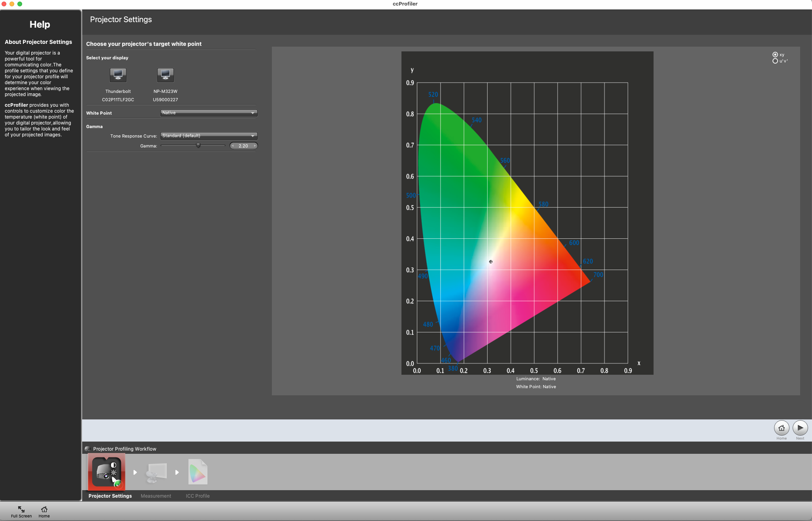812x521 pixels.
Task: Open the Projector Settings workflow step icon
Action: [x=106, y=472]
